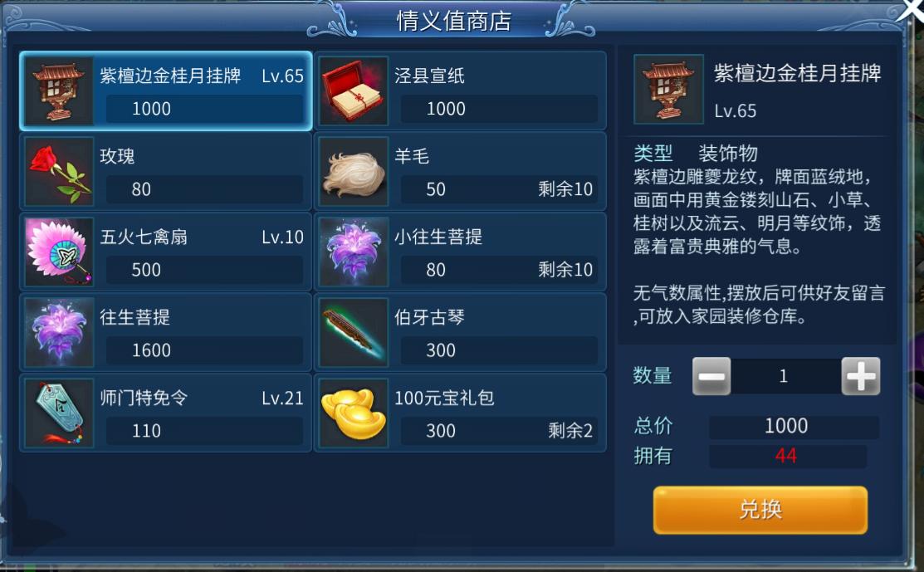
Task: Select the 玫瑰 rose item icon
Action: 59,171
